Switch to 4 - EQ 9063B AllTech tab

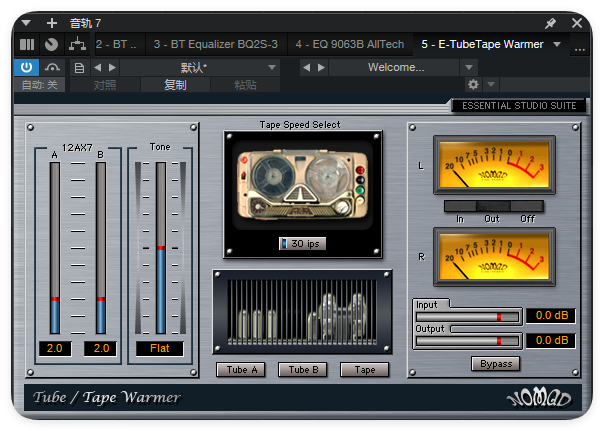click(x=350, y=44)
